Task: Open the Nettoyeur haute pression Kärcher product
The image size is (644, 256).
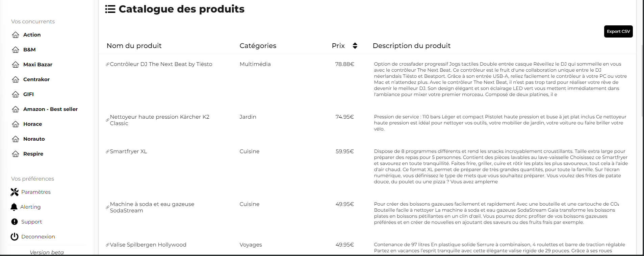Action: (x=159, y=120)
